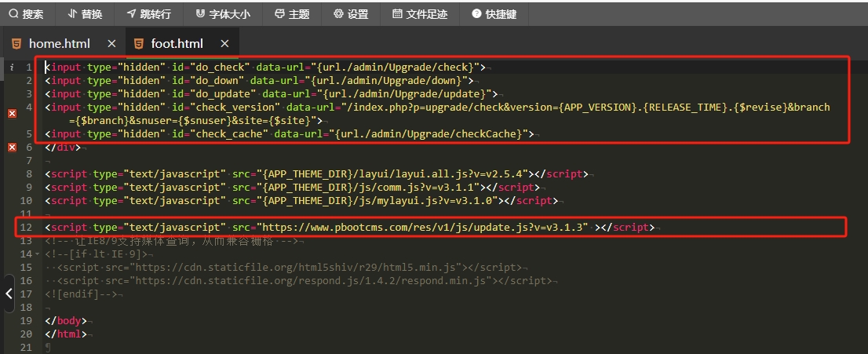The height and width of the screenshot is (354, 868).
Task: Click the 'if lt IE 9' conditional comment
Action: pyautogui.click(x=97, y=254)
